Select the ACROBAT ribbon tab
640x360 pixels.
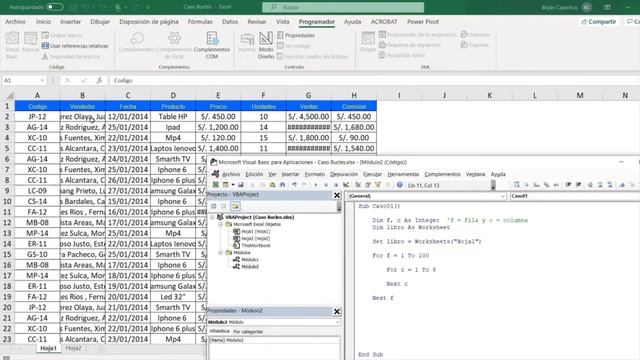(384, 22)
